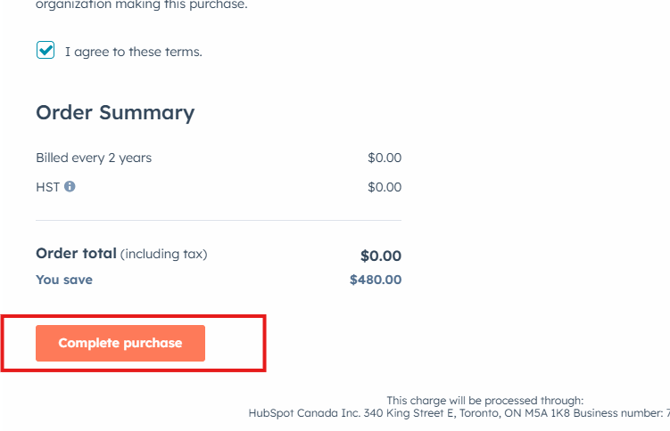
Task: Click the '(including tax)' text
Action: coord(164,254)
